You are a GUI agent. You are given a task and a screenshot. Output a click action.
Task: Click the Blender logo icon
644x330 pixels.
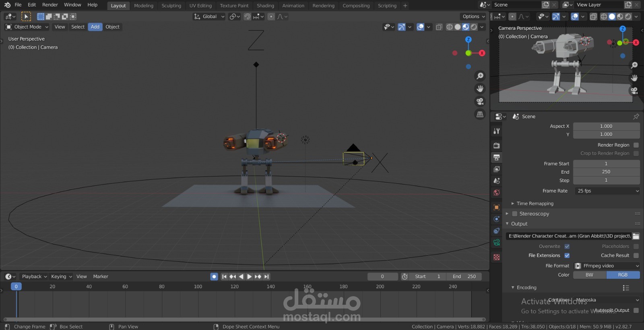[7, 5]
